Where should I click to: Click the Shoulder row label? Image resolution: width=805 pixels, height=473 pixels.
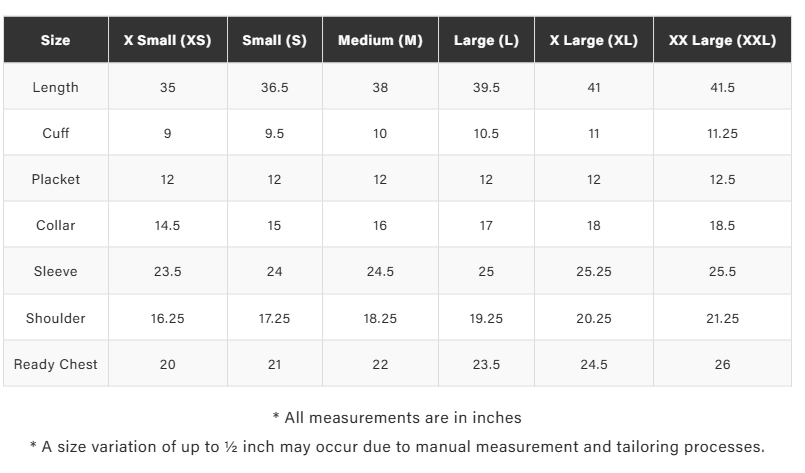55,318
